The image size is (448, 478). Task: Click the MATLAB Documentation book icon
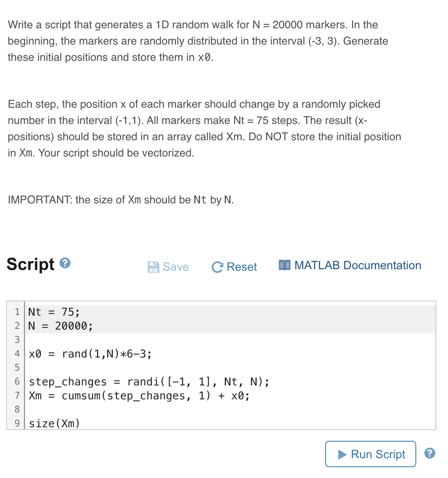(x=285, y=265)
